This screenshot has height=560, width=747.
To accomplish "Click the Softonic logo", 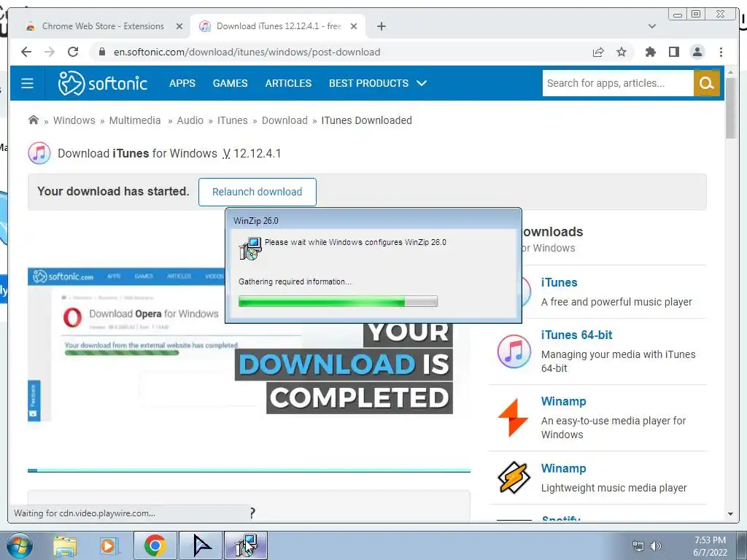I will pos(103,83).
